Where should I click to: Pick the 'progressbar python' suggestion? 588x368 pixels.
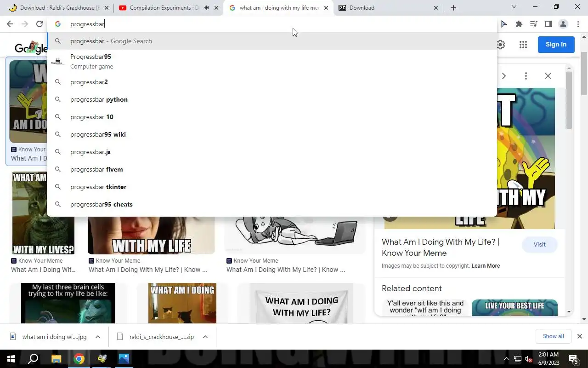pyautogui.click(x=272, y=99)
